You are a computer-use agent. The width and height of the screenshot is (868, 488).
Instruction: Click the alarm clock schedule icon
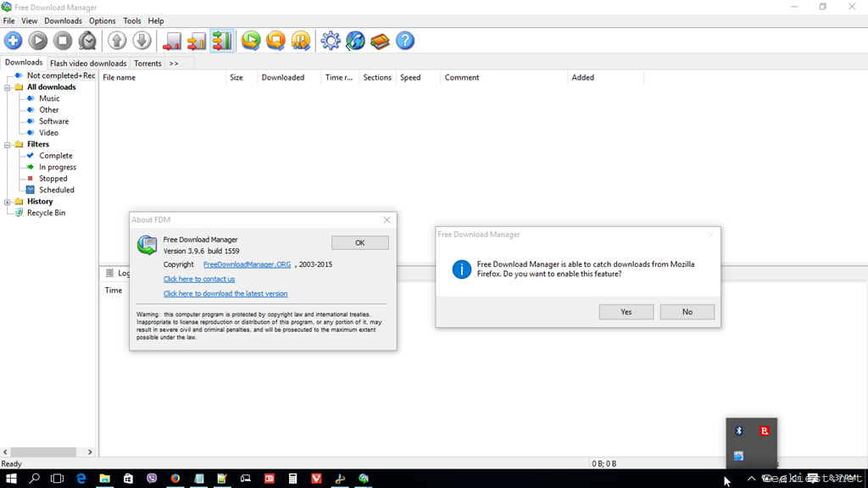coord(87,40)
